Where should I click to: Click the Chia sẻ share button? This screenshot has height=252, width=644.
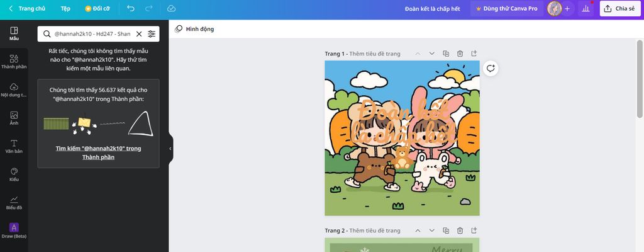[620, 8]
